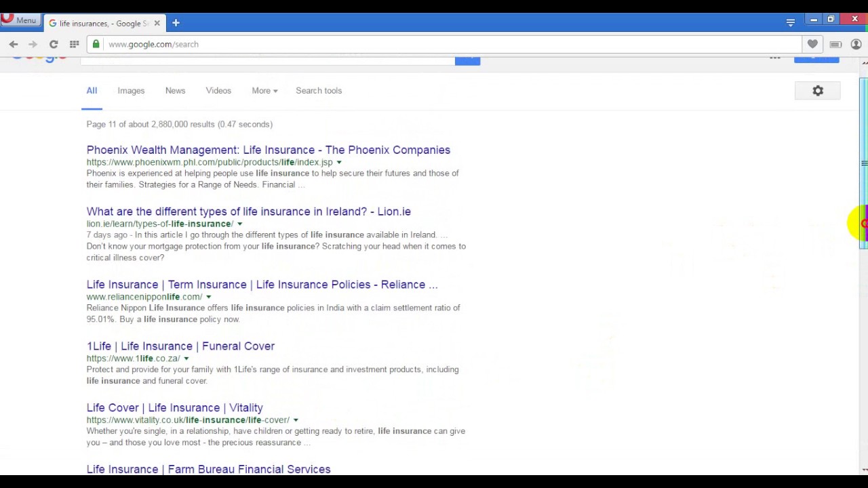Minimize the Opera window

tap(814, 20)
